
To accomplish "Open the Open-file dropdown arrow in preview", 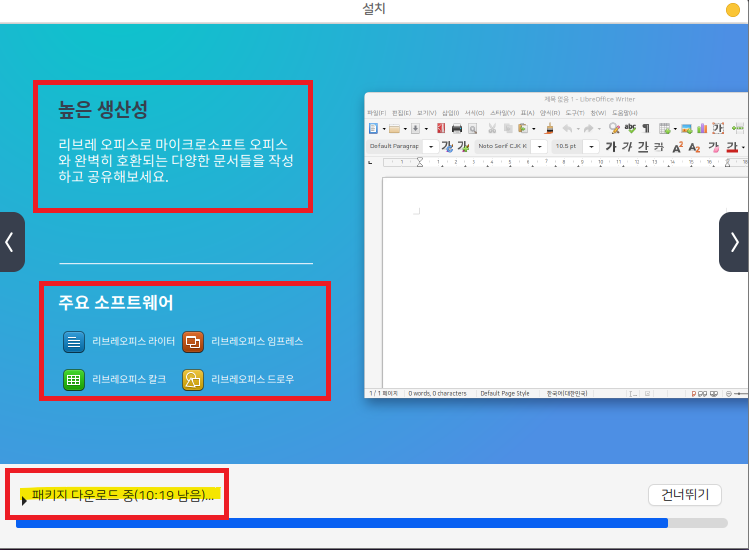I will tap(405, 129).
